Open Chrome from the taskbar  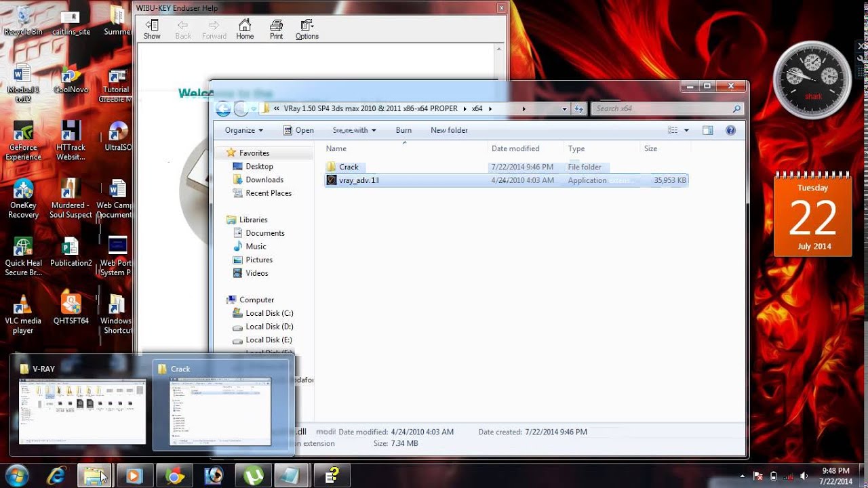[174, 476]
